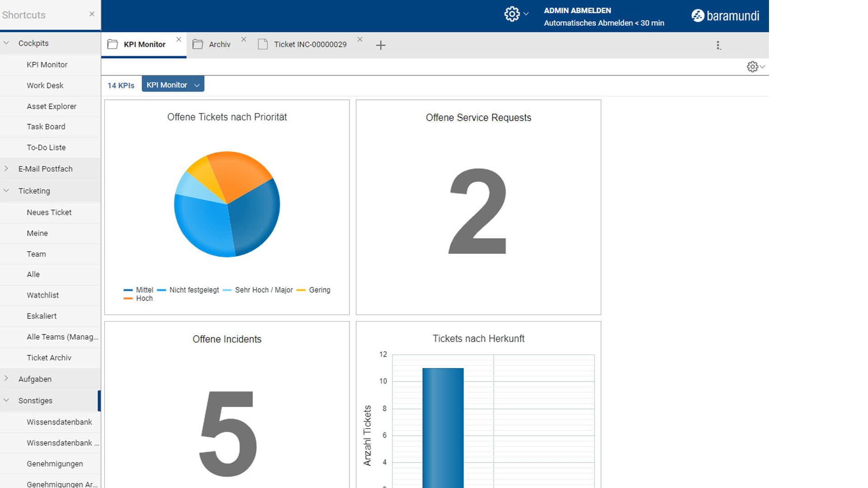This screenshot has width=868, height=488.
Task: Click Tickets nach Herkunft chart title
Action: pos(478,338)
